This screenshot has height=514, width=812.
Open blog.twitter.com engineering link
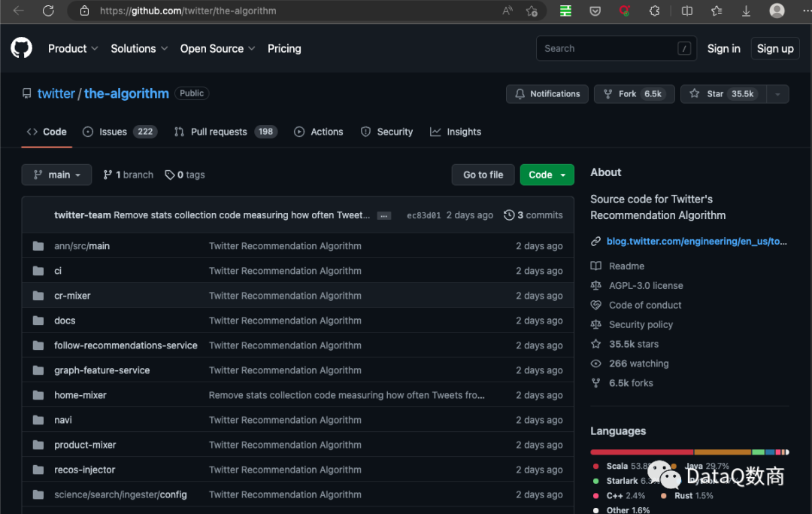tap(696, 242)
